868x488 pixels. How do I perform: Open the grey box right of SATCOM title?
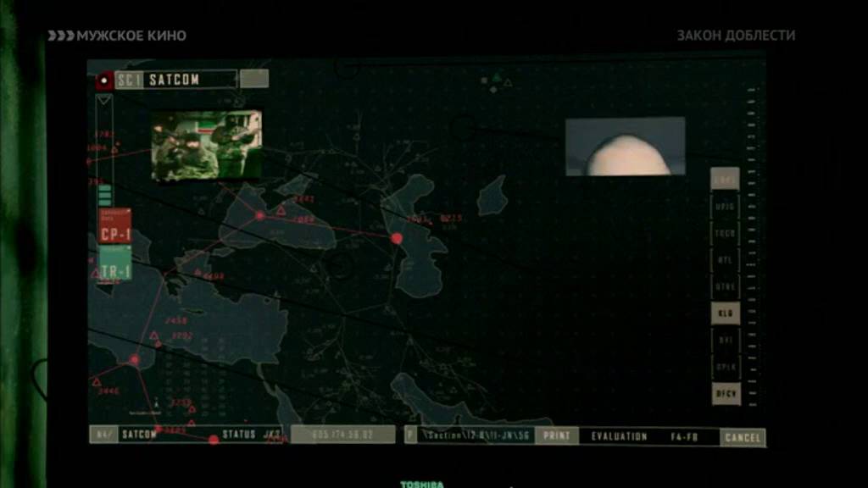tap(254, 79)
